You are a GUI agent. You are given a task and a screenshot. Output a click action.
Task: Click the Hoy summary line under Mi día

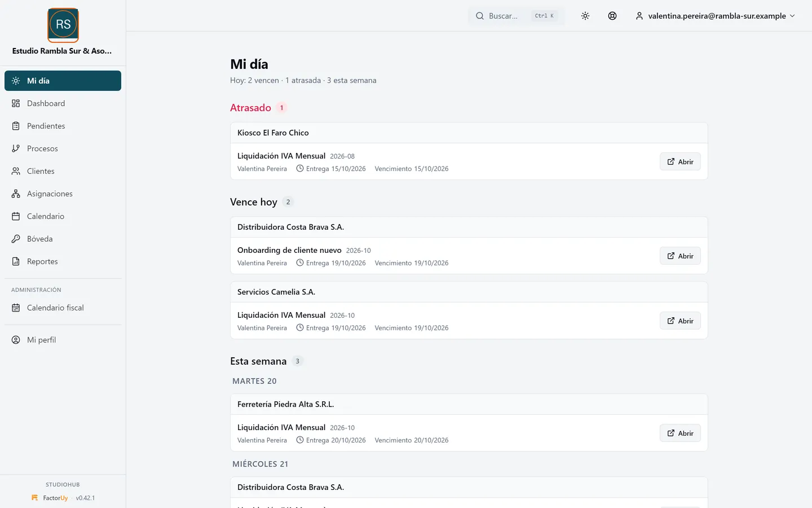[303, 80]
